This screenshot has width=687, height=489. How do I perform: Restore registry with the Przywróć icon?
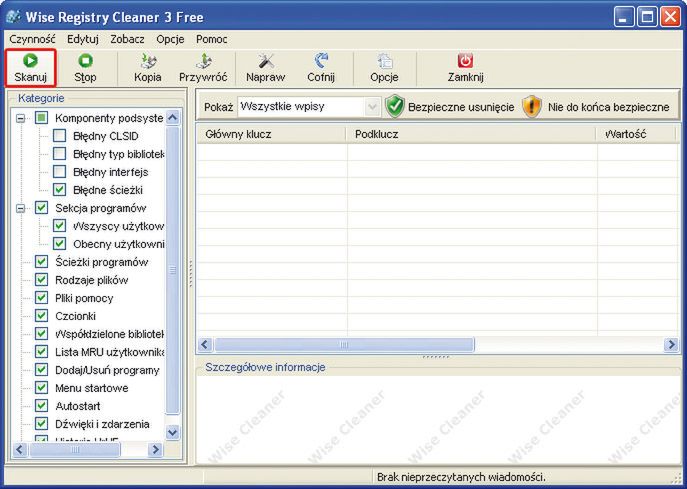tap(203, 60)
